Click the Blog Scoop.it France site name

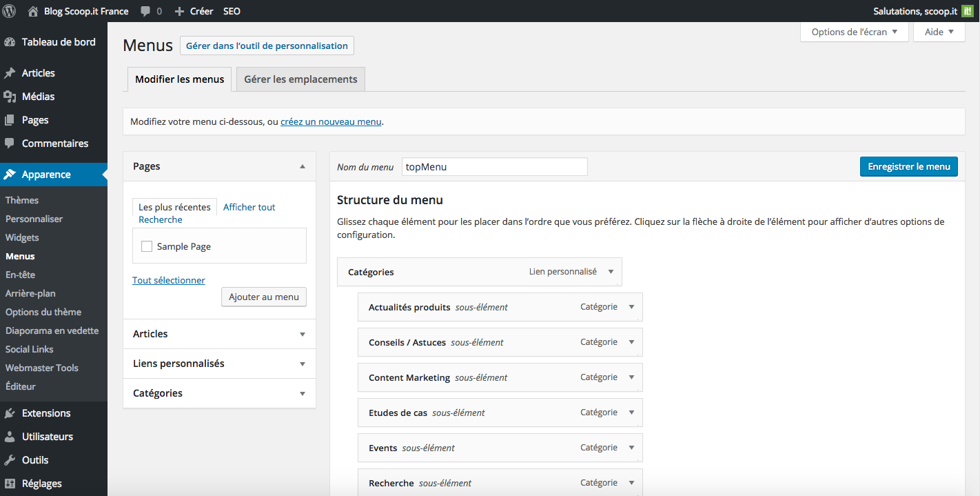coord(86,11)
